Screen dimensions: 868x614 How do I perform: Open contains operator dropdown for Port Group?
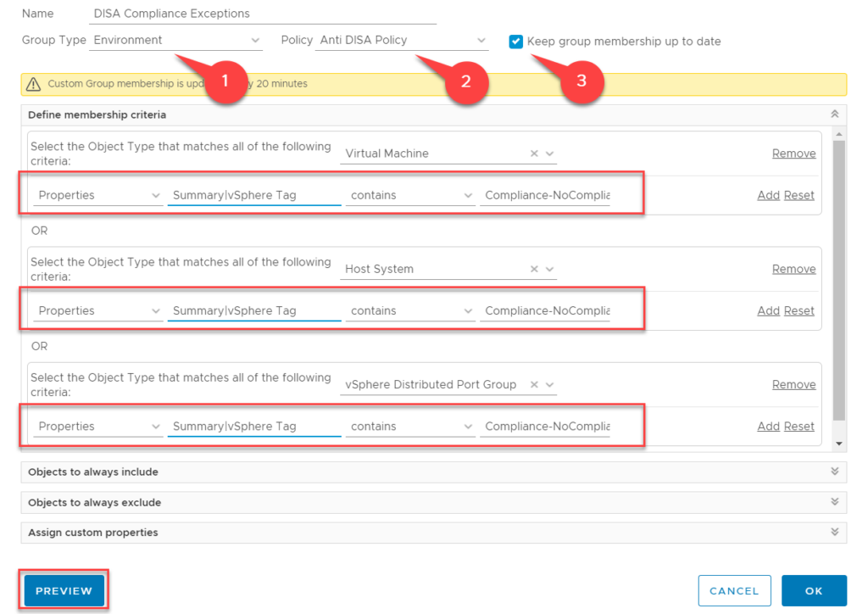coord(410,427)
